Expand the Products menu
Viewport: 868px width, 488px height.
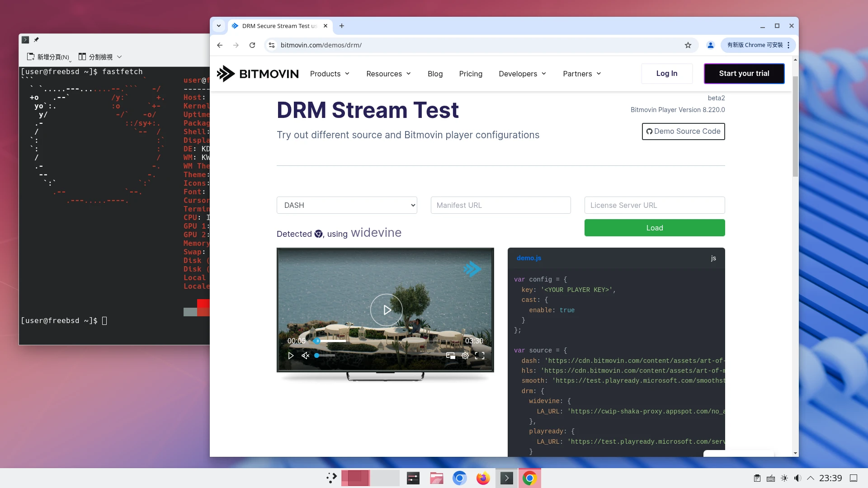pyautogui.click(x=330, y=74)
